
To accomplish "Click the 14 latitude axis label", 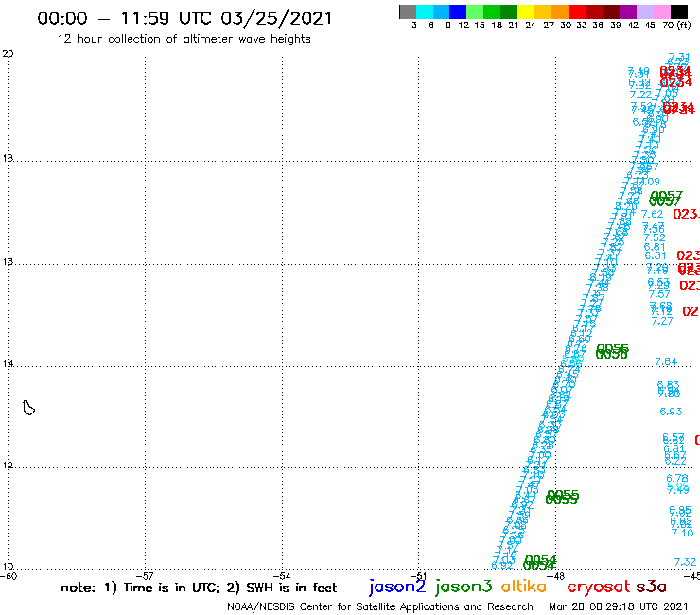I will click(8, 364).
